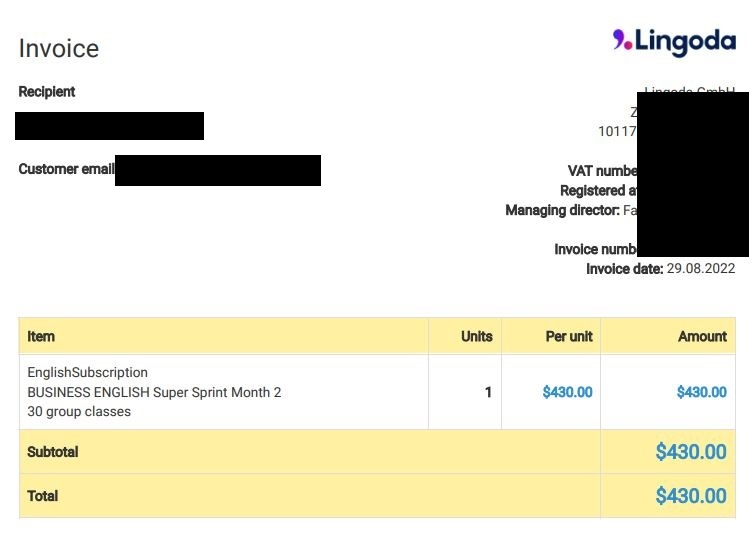Click the Customer email label
Viewport: 756px width, 533px height.
[67, 169]
